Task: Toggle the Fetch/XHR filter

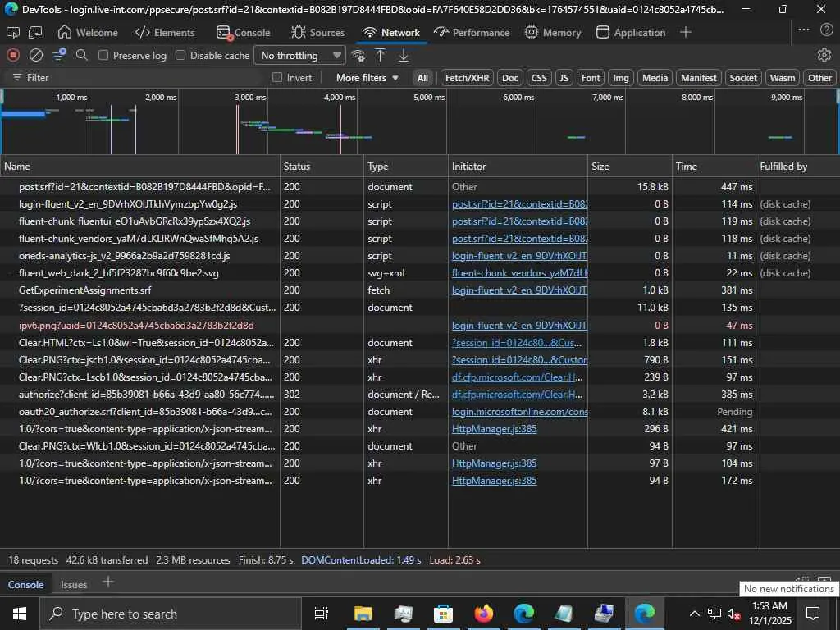Action: pos(467,78)
